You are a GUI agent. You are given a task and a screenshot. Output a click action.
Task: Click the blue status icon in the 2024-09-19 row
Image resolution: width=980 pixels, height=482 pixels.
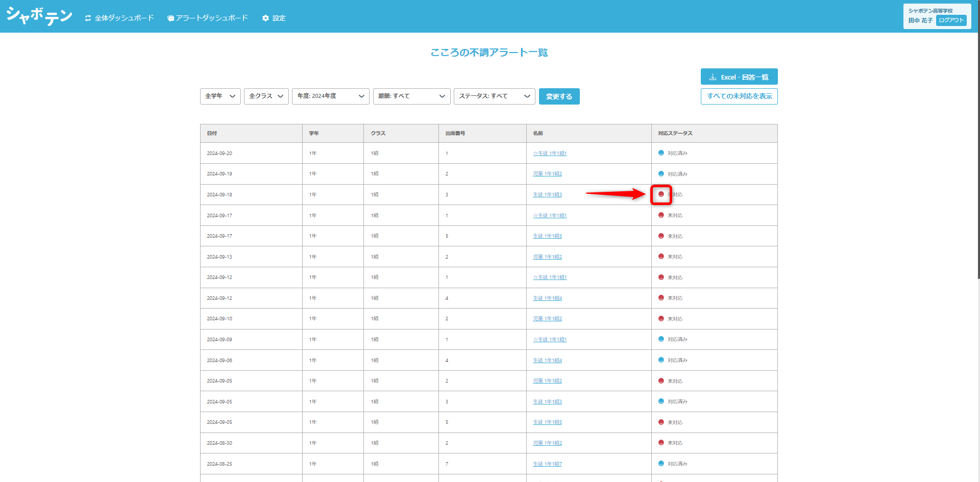(x=661, y=174)
